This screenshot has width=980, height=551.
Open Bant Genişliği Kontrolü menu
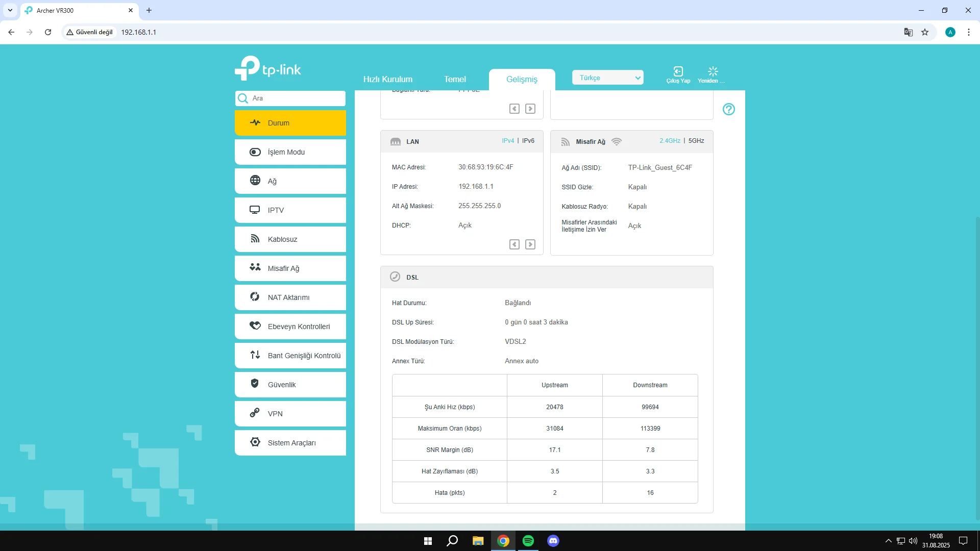tap(290, 356)
